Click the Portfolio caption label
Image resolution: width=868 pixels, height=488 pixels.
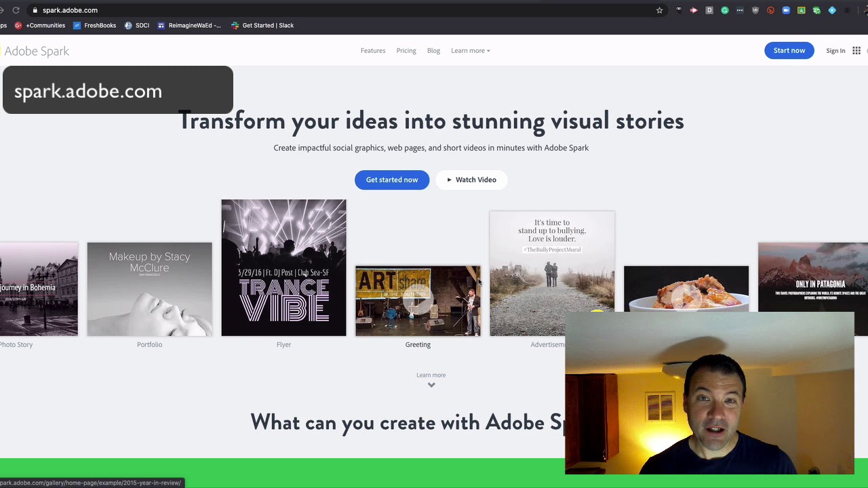coord(149,344)
